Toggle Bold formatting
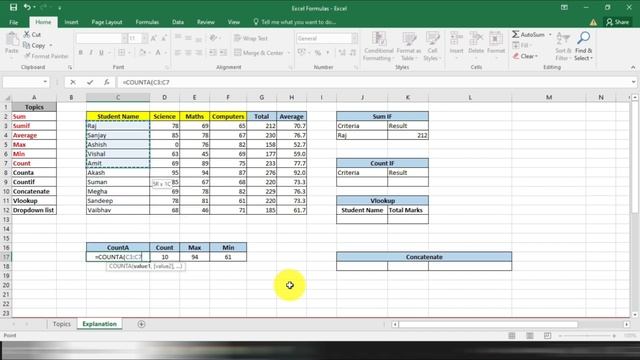This screenshot has width=640, height=360. click(80, 52)
